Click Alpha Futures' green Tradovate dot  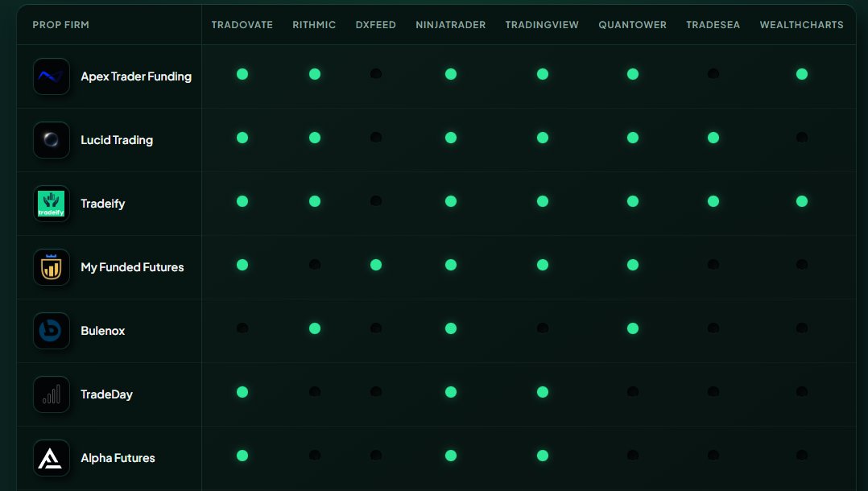click(242, 456)
